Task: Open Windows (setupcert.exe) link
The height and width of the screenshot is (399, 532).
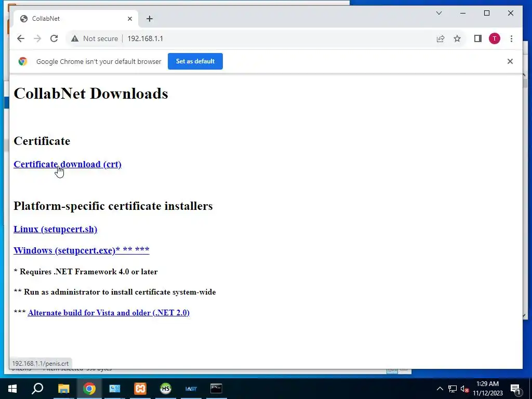Action: 82,250
